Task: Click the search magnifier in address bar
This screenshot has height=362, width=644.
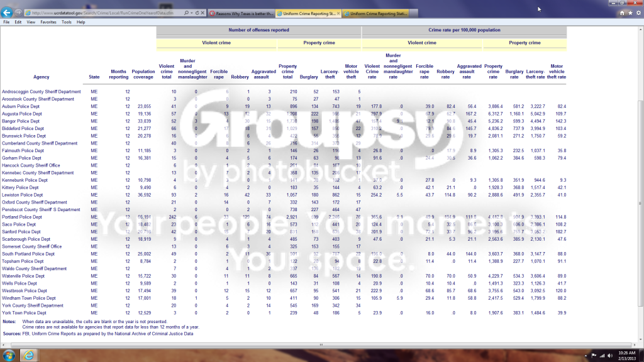Action: pos(186,13)
